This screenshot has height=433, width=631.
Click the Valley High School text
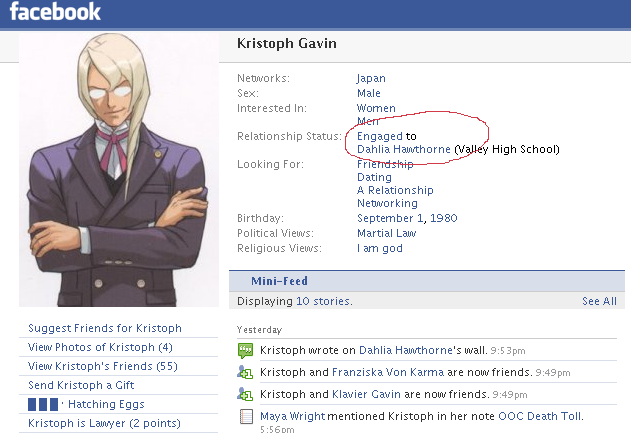pos(507,149)
